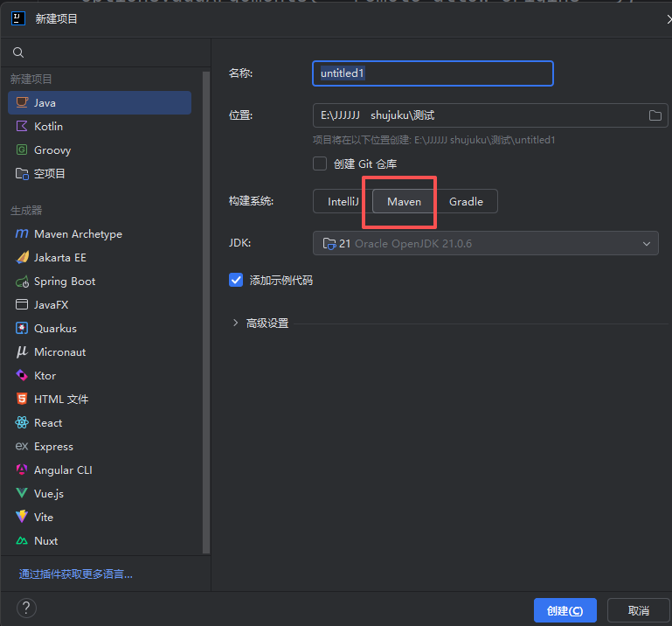This screenshot has height=626, width=672.
Task: Choose the Maven Archetype generator icon
Action: pos(22,233)
